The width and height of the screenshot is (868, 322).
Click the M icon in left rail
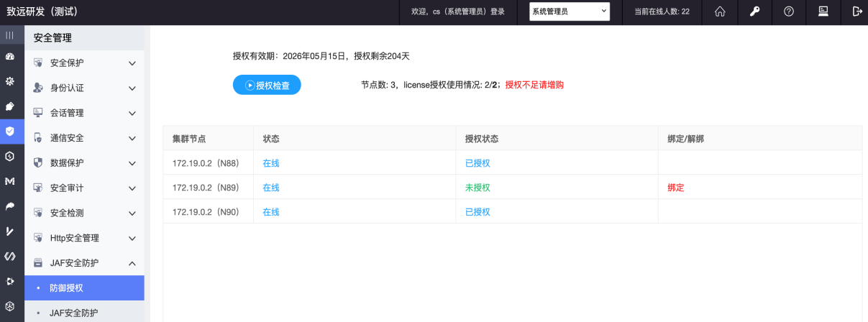(x=9, y=181)
